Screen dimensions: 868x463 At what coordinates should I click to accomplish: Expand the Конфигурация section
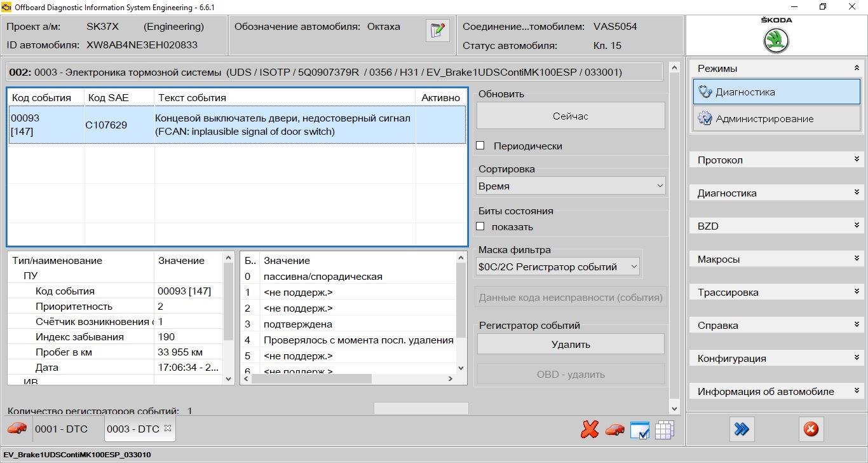coord(776,358)
